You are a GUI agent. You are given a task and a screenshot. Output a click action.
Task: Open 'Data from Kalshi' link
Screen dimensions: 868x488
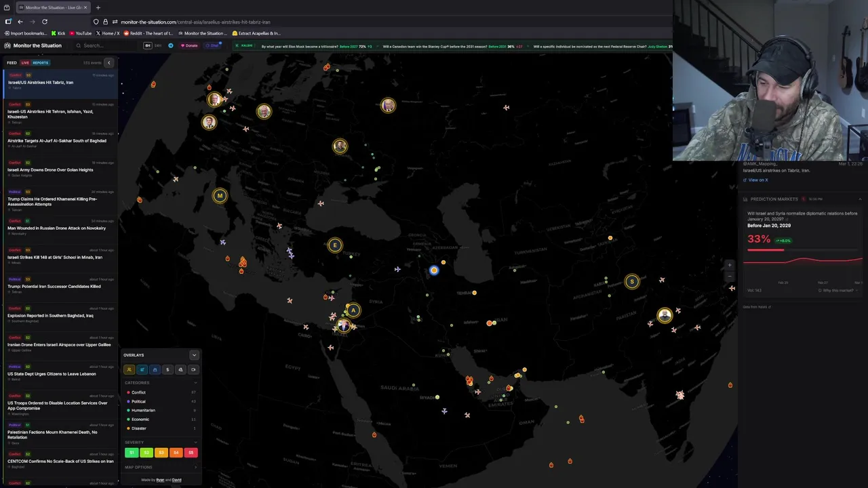757,307
